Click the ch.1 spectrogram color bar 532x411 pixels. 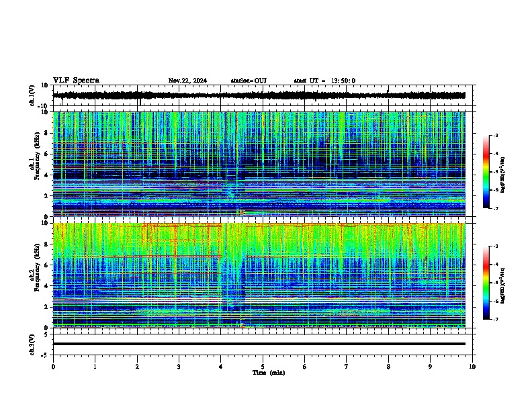(x=486, y=172)
